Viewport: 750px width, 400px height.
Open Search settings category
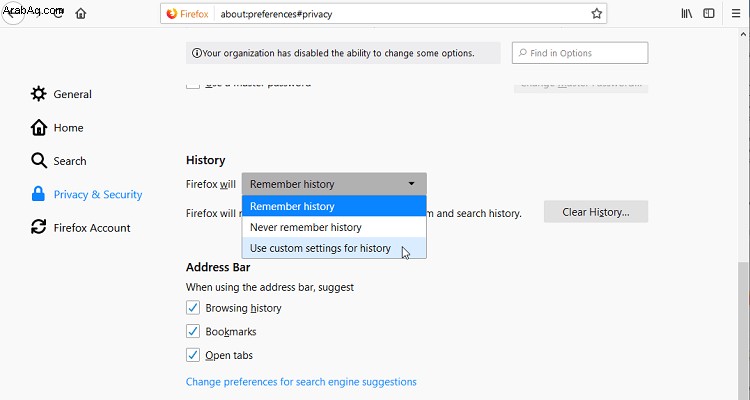coord(59,161)
